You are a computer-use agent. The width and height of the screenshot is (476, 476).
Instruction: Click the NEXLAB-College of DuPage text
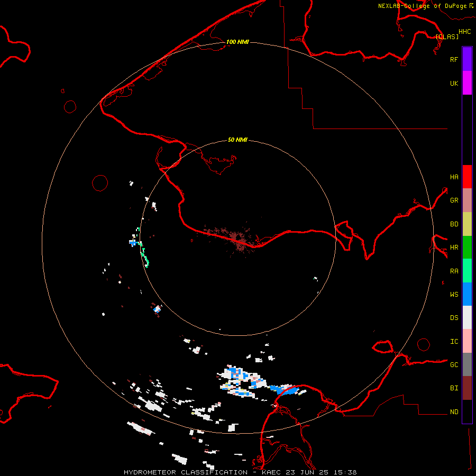422,6
